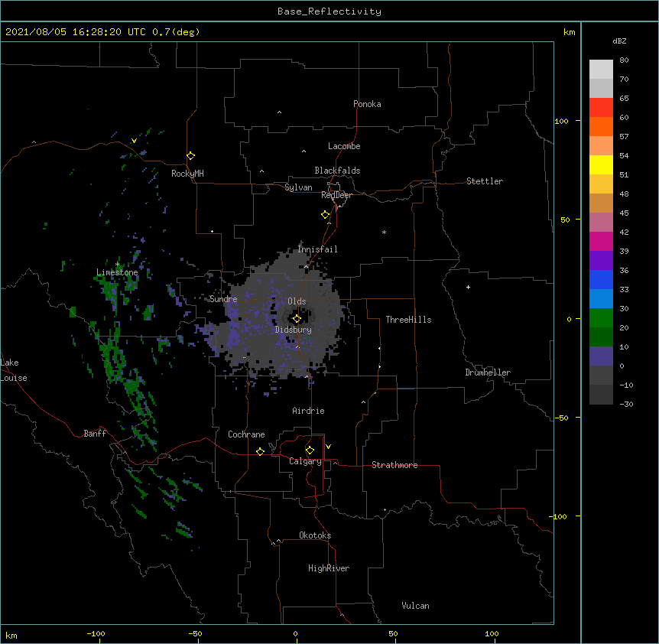
Task: Click the slate 10-0 dBZ legend band
Action: 601,356
